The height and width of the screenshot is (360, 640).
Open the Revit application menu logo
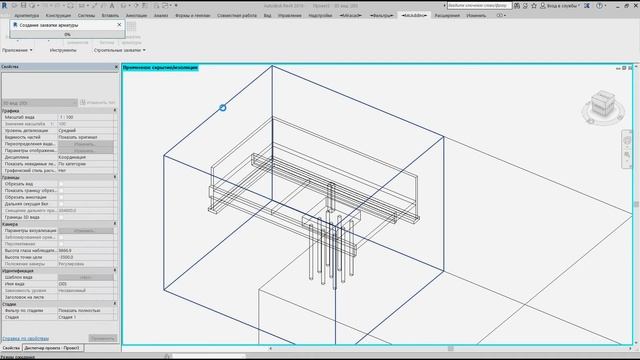pyautogui.click(x=4, y=6)
